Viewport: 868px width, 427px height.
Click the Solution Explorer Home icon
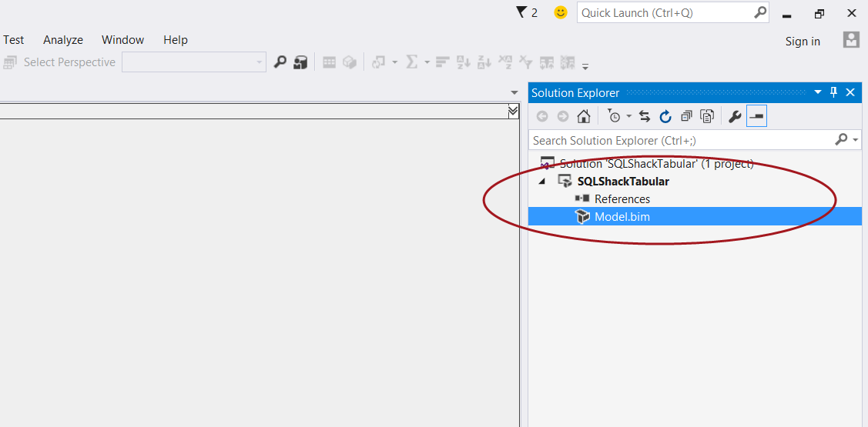[584, 116]
